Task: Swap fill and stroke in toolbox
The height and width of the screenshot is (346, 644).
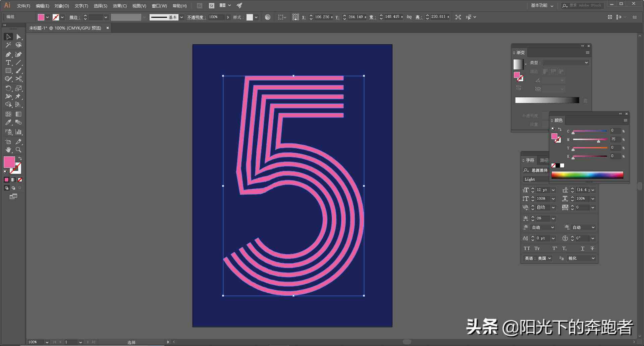Action: tap(20, 158)
